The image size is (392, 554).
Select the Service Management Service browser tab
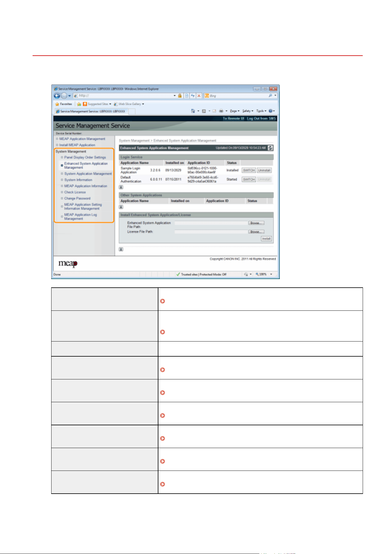point(91,111)
